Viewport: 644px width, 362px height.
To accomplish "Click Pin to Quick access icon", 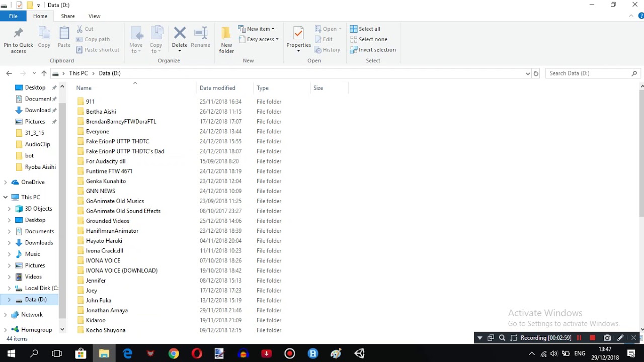I will [18, 34].
